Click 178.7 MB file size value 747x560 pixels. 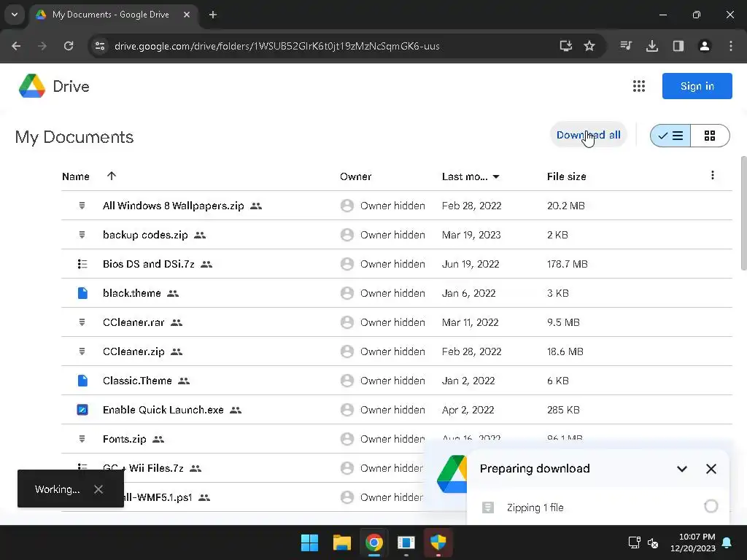pos(567,264)
